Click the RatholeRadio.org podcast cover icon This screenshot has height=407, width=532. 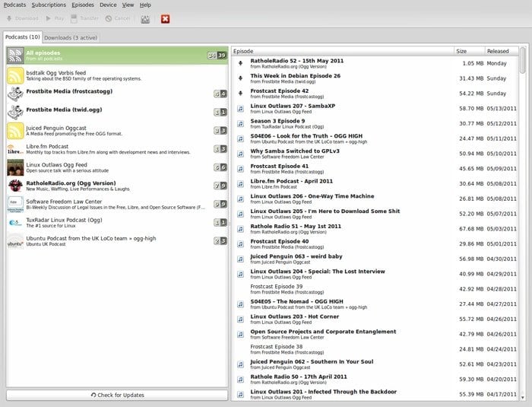(15, 186)
